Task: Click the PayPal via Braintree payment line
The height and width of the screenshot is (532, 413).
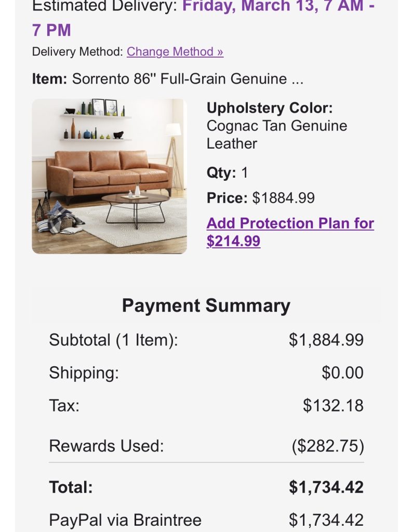Action: click(125, 520)
